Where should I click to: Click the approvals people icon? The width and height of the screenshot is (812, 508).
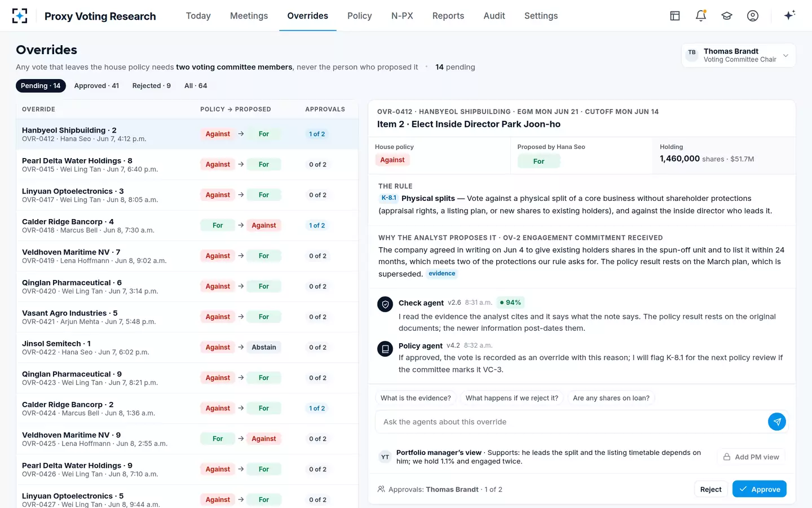(x=381, y=489)
